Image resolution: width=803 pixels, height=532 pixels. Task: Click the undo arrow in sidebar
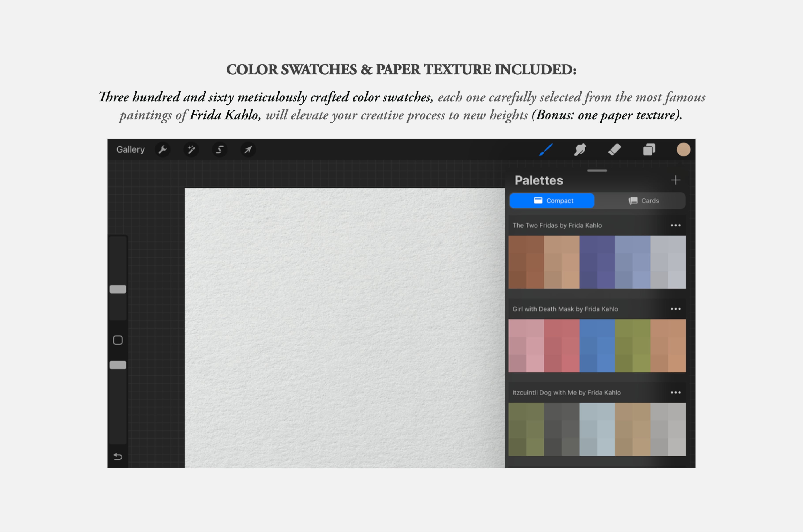coord(118,456)
